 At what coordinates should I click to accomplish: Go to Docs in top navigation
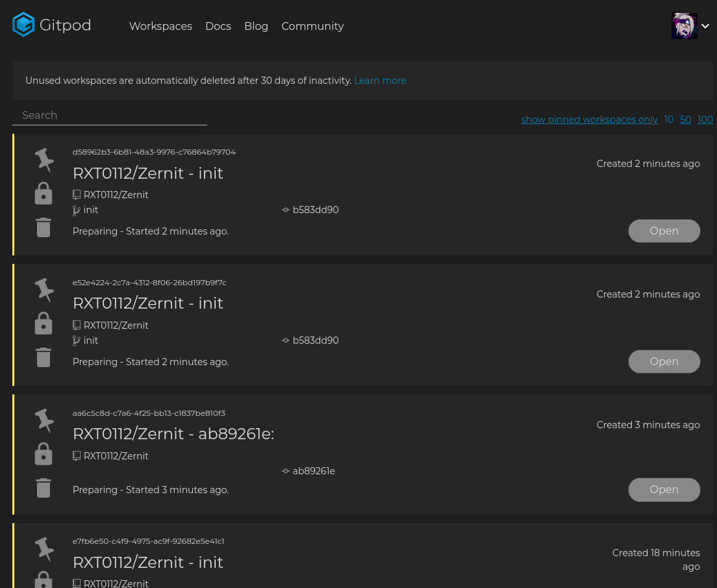tap(218, 26)
